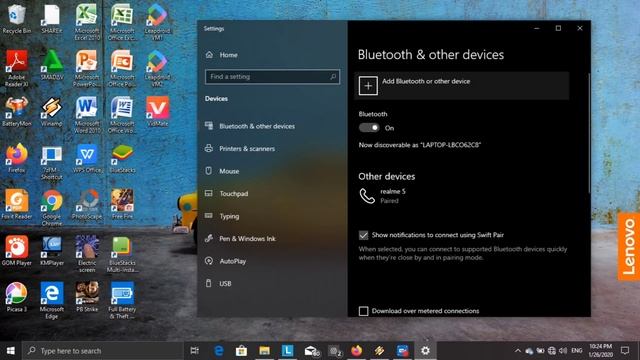
Task: Launch the SMADAV desktop icon
Action: [x=51, y=64]
